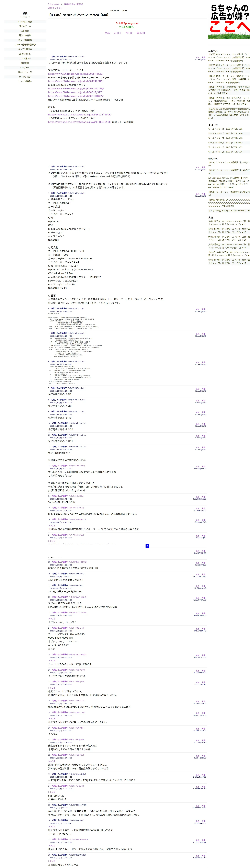Open 【アマプラ専】LAD@TOR【WS GAME7】 thread
This screenshot has width=250, height=868.
point(229,211)
